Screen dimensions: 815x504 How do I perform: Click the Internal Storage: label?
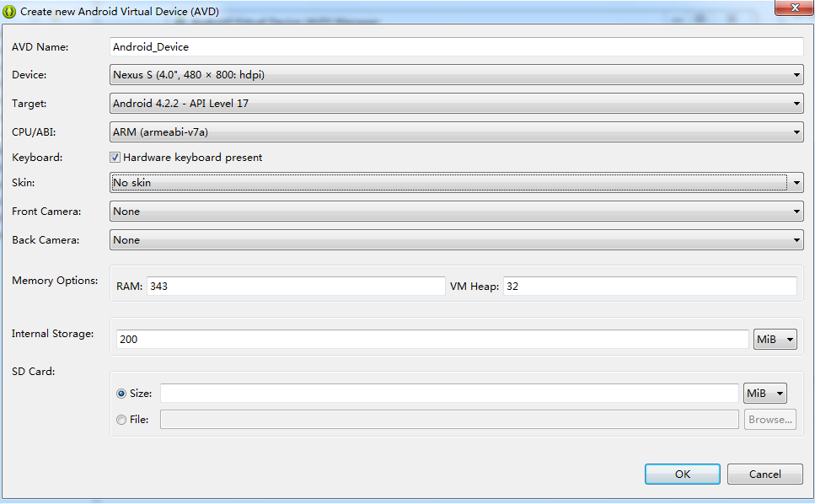click(x=52, y=334)
